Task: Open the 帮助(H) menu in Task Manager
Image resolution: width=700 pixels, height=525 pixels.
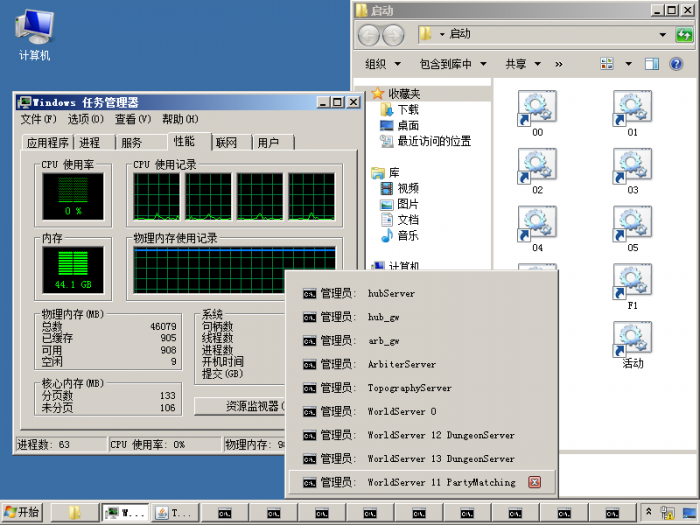Action: click(180, 119)
